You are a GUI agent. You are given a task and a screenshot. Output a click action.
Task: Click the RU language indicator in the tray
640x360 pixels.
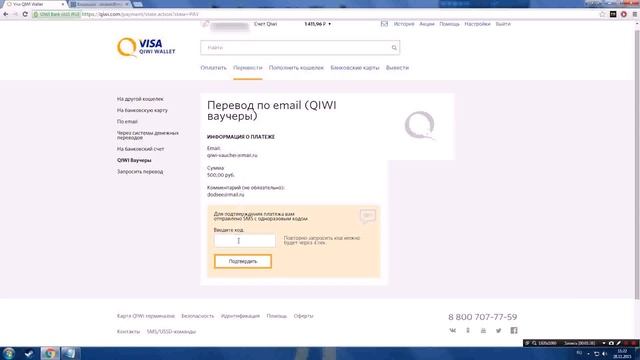[579, 353]
